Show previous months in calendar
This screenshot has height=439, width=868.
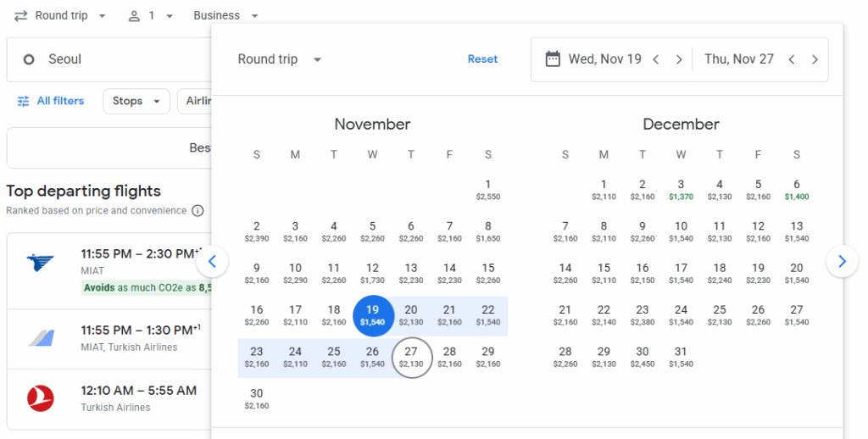coord(213,262)
